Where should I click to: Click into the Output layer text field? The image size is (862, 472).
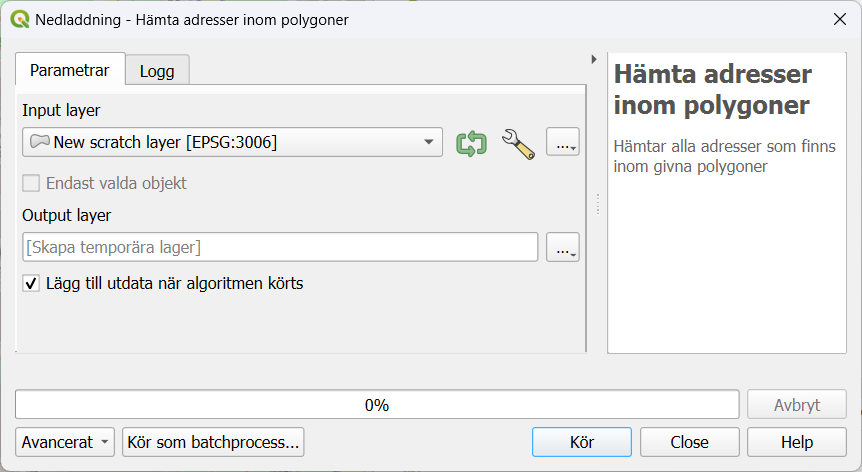click(x=280, y=247)
